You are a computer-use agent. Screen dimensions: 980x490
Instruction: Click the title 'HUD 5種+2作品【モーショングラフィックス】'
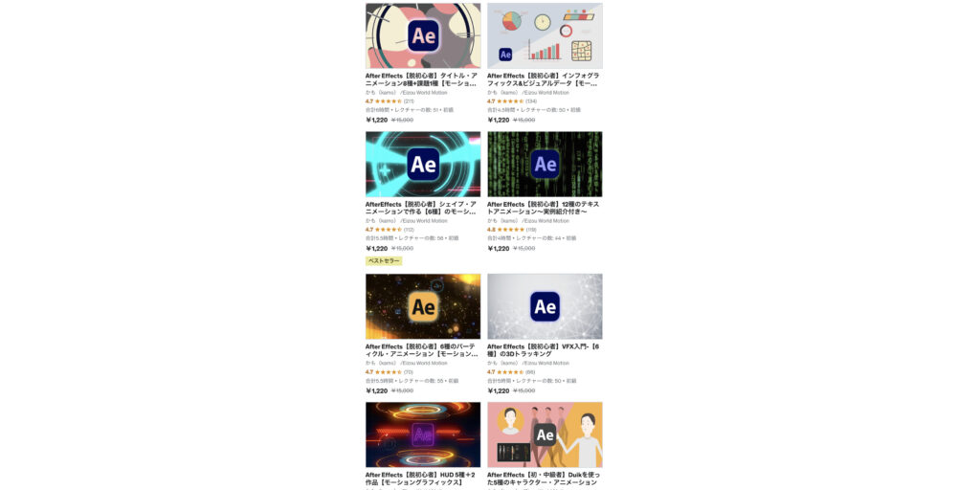[421, 479]
